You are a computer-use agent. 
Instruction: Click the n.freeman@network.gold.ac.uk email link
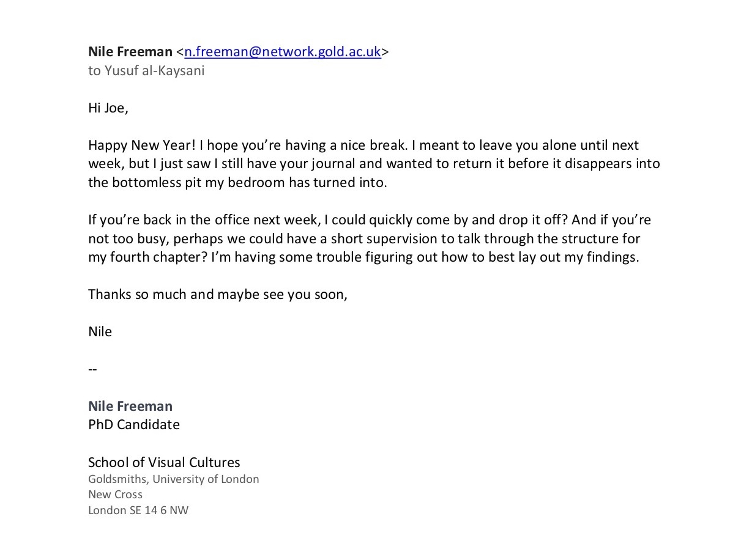pos(283,52)
